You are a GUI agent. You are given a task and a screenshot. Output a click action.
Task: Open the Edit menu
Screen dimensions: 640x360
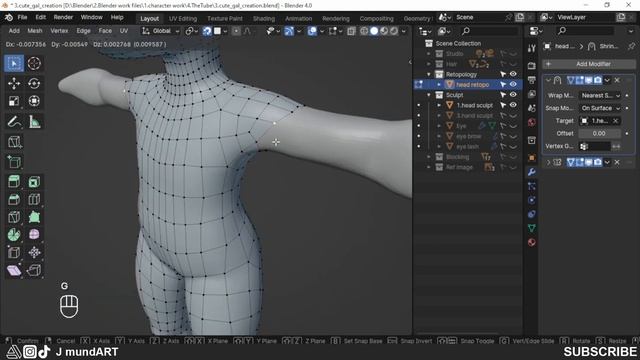40,18
